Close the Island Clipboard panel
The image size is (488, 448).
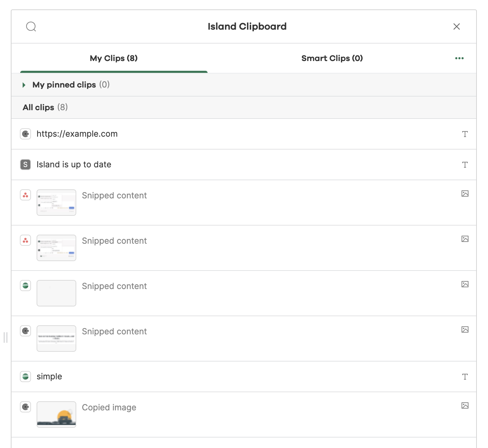pyautogui.click(x=457, y=26)
